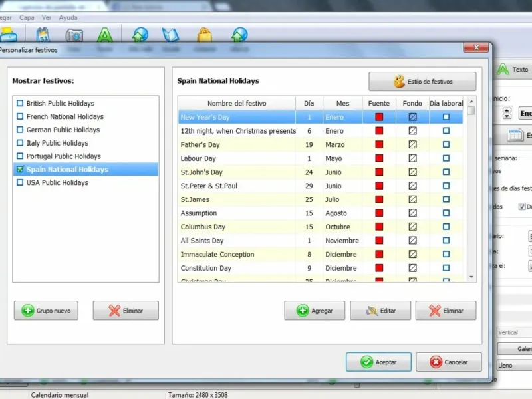
Task: Toggle Día laboral for Constitution Day
Action: (x=446, y=268)
